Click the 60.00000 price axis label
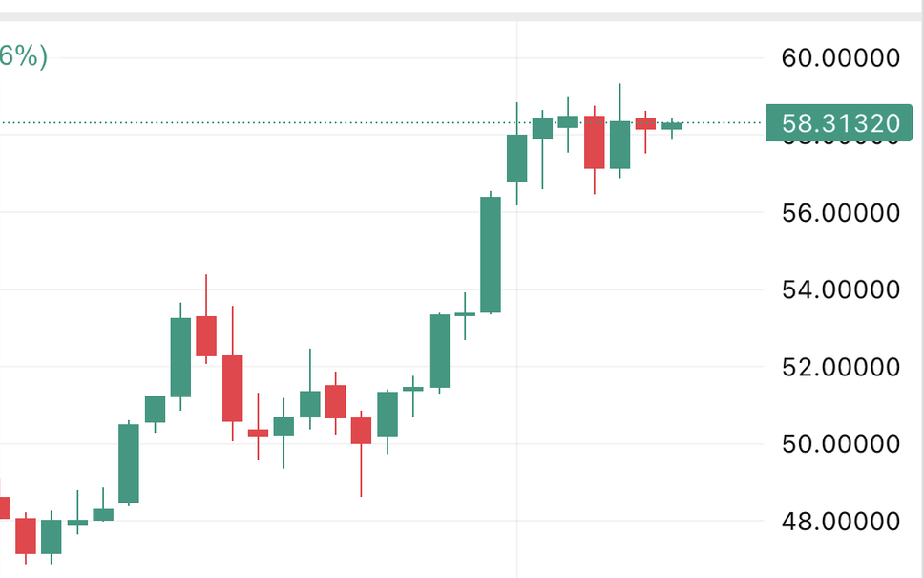The height and width of the screenshot is (578, 924). (840, 58)
